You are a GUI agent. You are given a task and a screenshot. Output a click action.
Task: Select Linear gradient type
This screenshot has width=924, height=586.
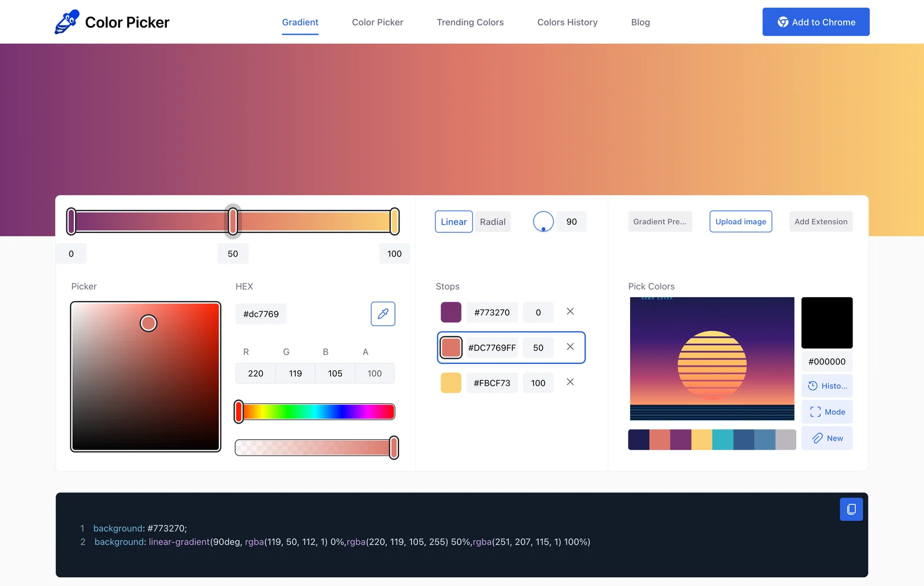click(x=454, y=222)
